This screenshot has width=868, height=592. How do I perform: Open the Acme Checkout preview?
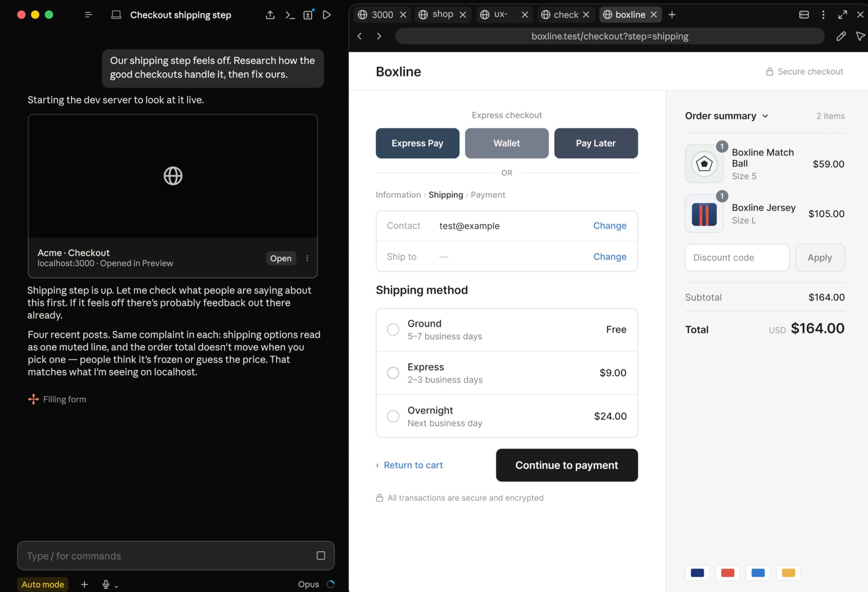point(280,258)
